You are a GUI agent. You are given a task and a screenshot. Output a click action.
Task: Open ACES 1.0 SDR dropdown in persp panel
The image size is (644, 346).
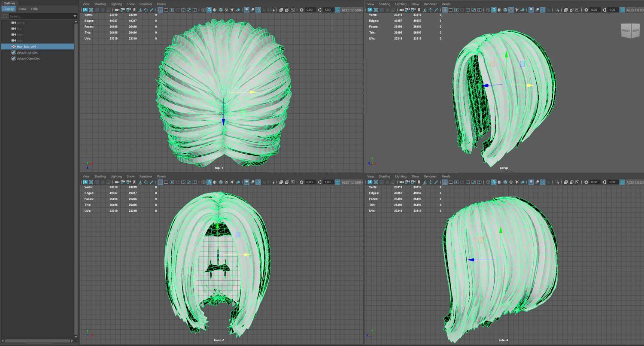click(635, 10)
